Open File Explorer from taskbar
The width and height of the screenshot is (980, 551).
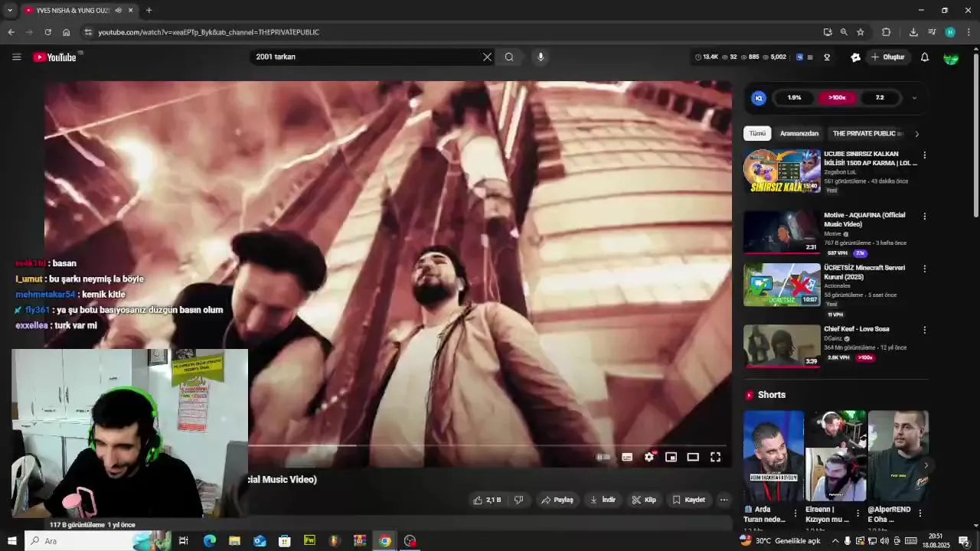[x=234, y=541]
